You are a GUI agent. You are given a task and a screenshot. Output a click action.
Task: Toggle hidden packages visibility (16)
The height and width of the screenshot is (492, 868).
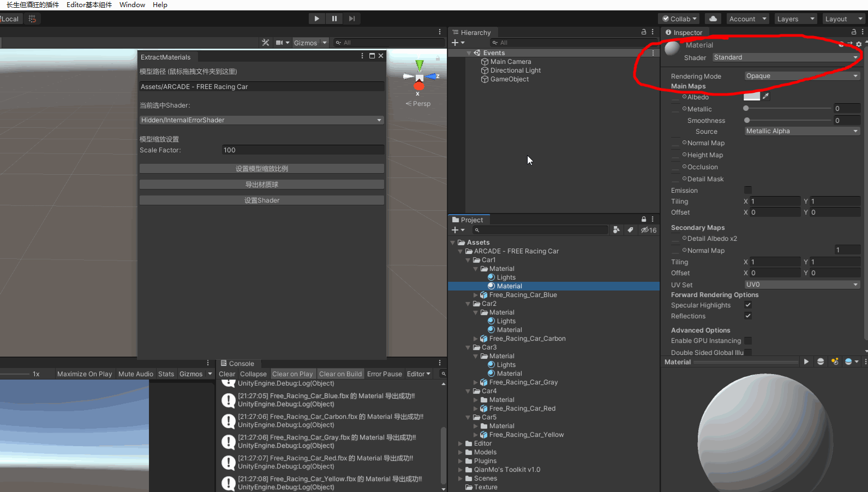click(x=649, y=230)
